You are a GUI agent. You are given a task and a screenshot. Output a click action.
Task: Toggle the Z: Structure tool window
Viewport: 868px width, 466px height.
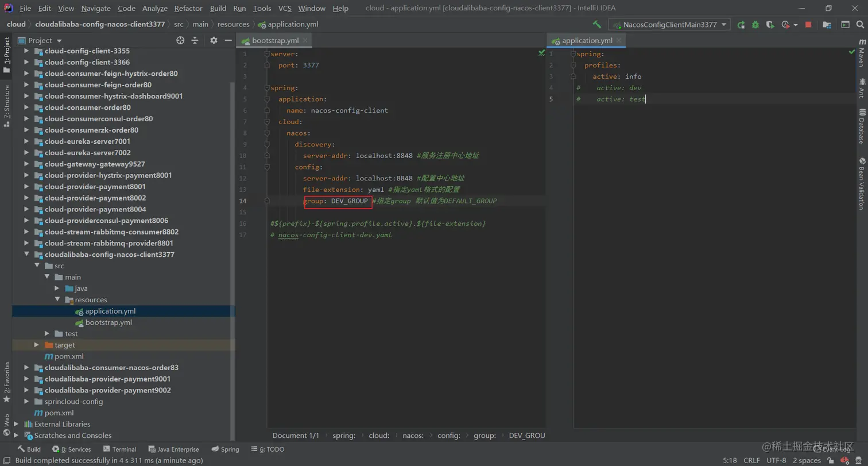[x=6, y=106]
